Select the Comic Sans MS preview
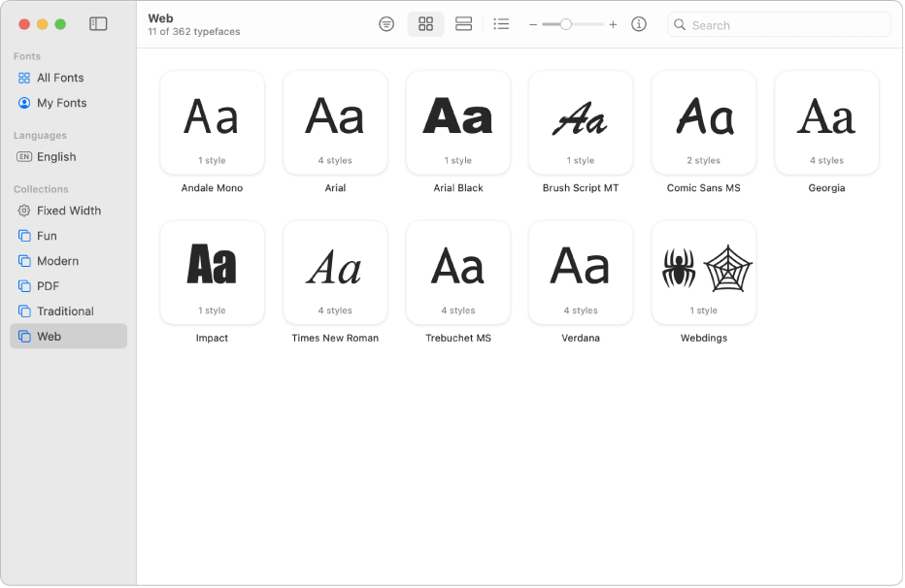The width and height of the screenshot is (905, 588). click(x=704, y=123)
